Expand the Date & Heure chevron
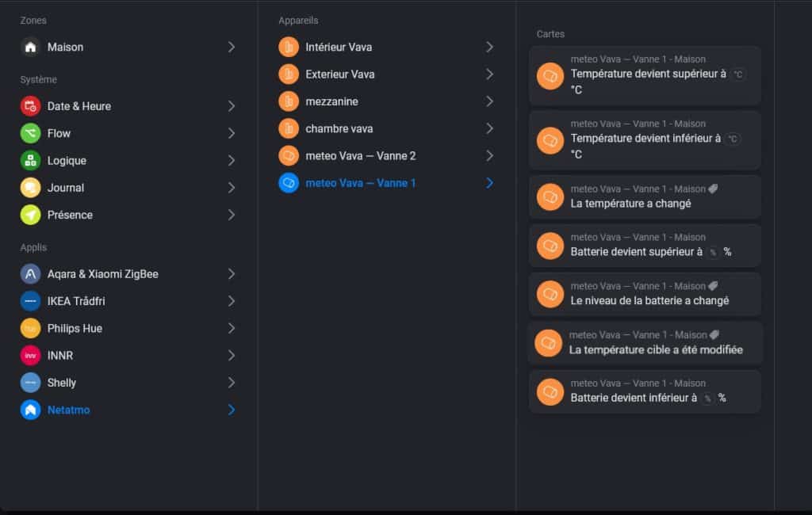 pos(232,106)
